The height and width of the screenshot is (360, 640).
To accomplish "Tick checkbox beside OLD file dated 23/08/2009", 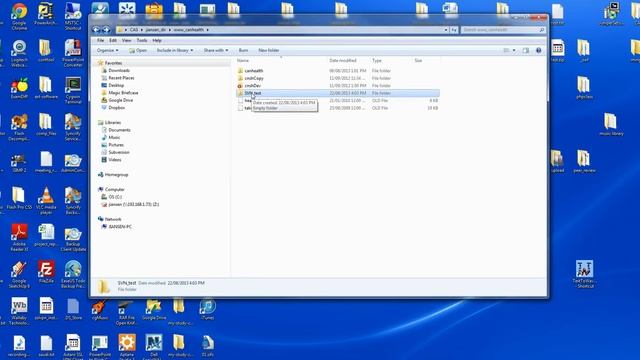I will [240, 108].
